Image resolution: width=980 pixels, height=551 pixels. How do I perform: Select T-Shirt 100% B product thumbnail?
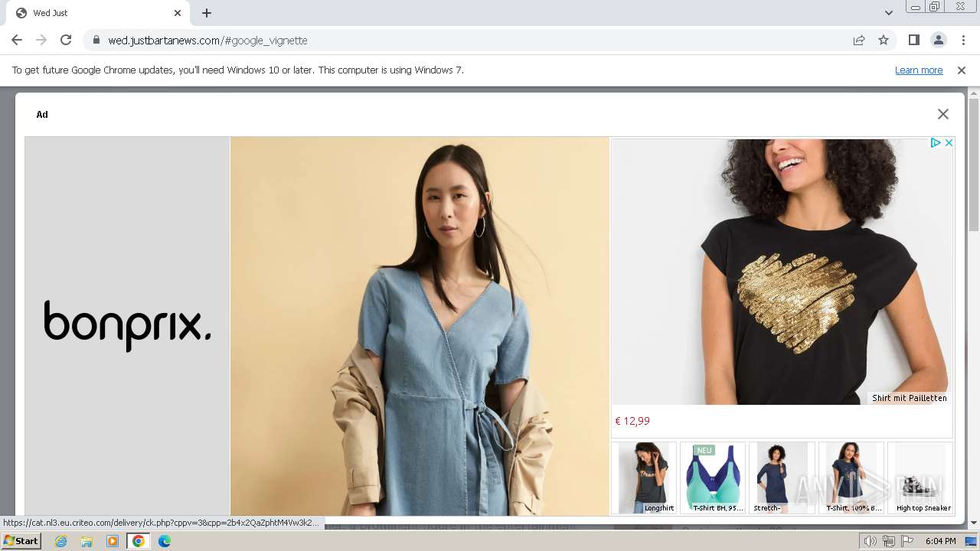click(x=851, y=478)
